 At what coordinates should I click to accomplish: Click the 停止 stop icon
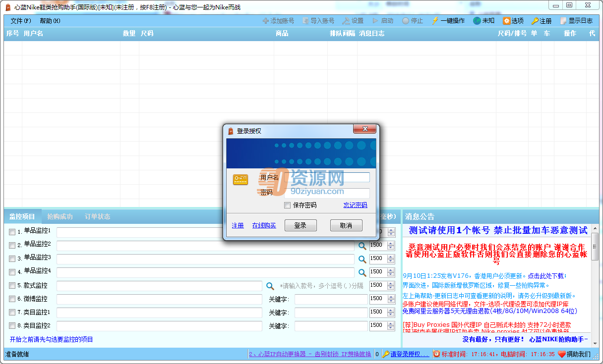click(x=406, y=21)
